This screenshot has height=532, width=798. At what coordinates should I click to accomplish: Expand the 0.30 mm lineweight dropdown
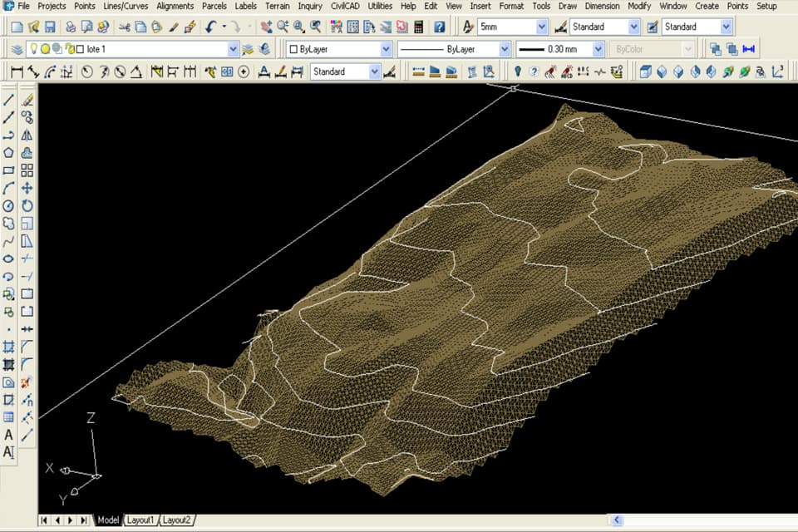click(x=598, y=50)
